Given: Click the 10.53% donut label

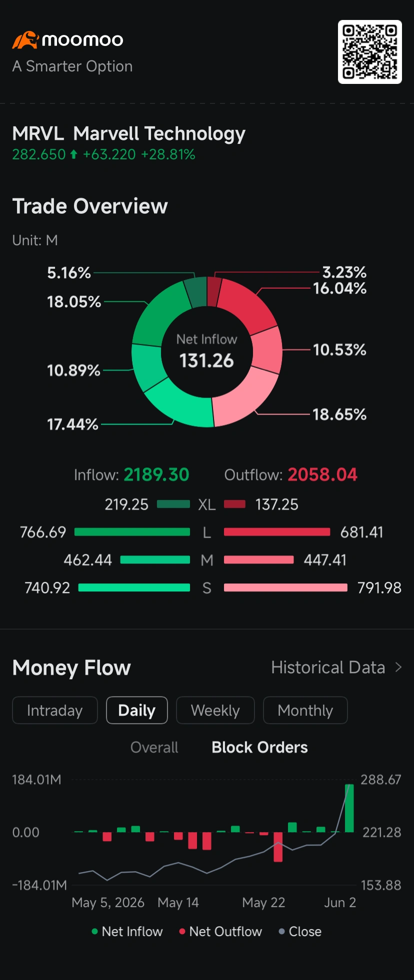Looking at the screenshot, I should [340, 350].
